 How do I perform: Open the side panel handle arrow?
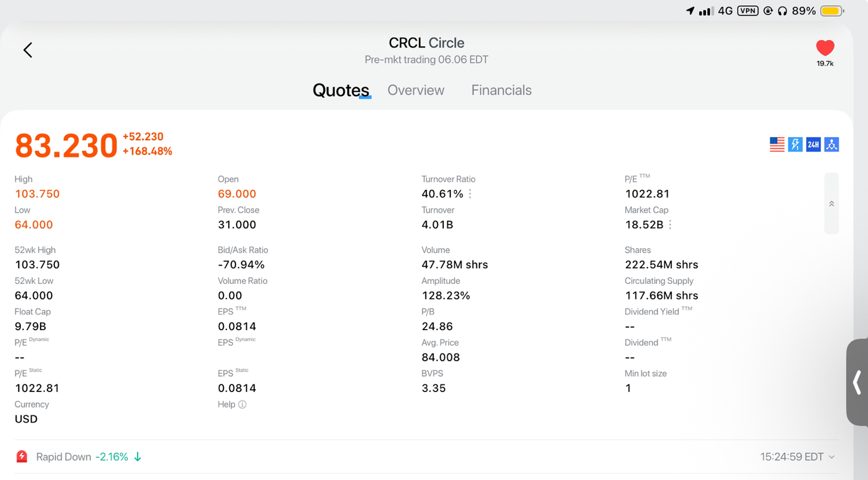point(857,383)
